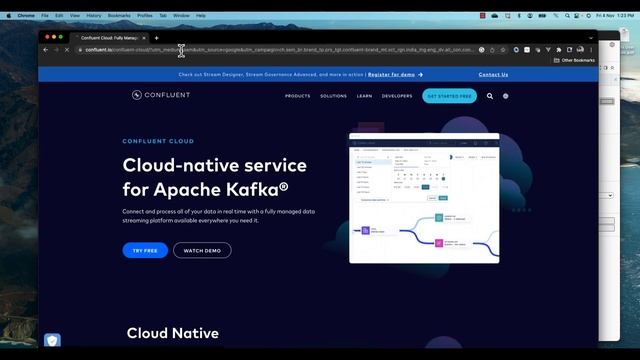Click the red icon in menu bar

tap(482, 16)
